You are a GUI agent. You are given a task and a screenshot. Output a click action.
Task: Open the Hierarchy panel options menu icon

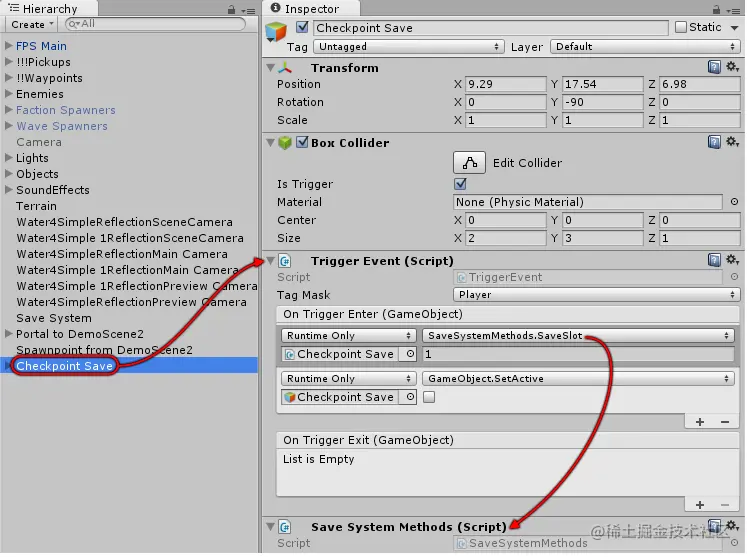click(x=248, y=10)
